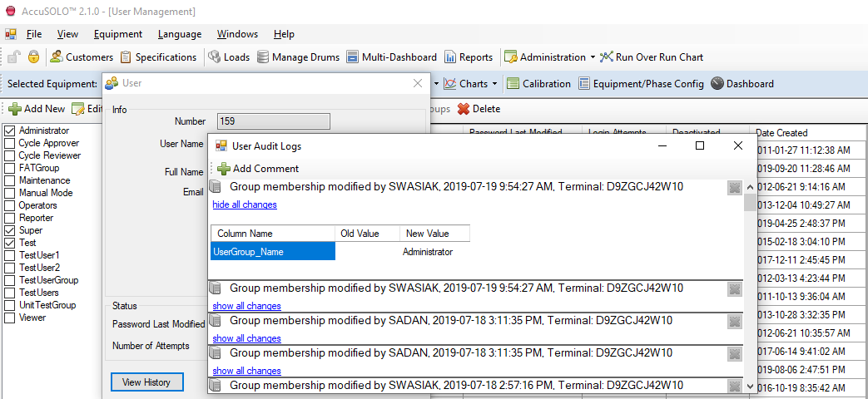The height and width of the screenshot is (399, 868).
Task: Click the View History button
Action: (x=146, y=382)
